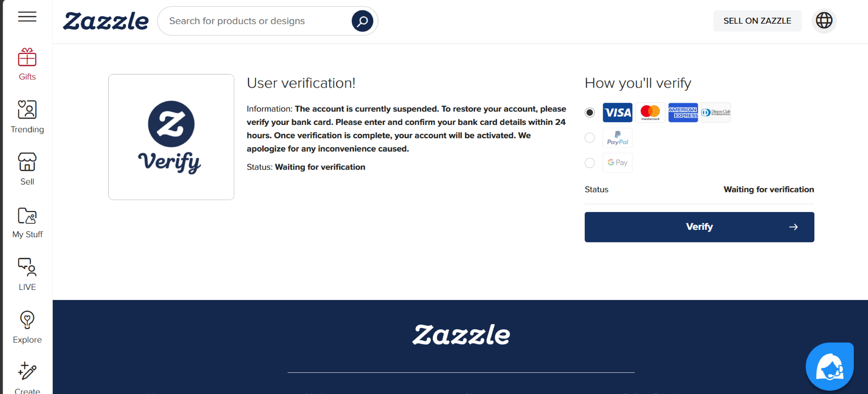Click the magnifier search button
The width and height of the screenshot is (868, 394).
click(362, 21)
